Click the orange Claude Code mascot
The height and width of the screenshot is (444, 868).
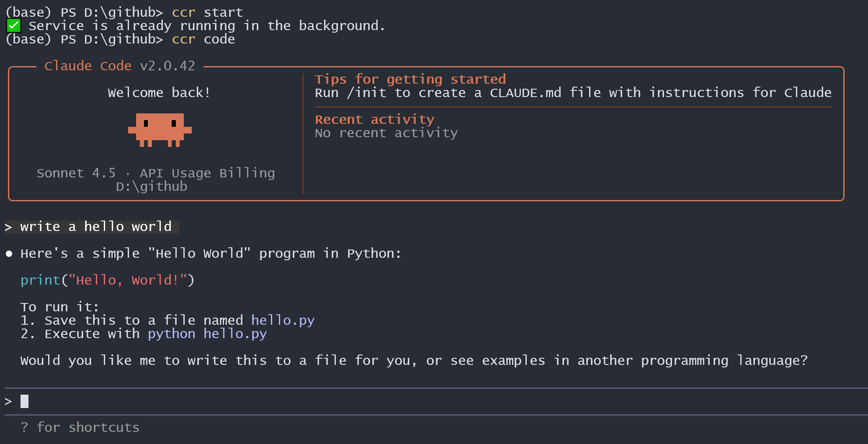tap(160, 130)
